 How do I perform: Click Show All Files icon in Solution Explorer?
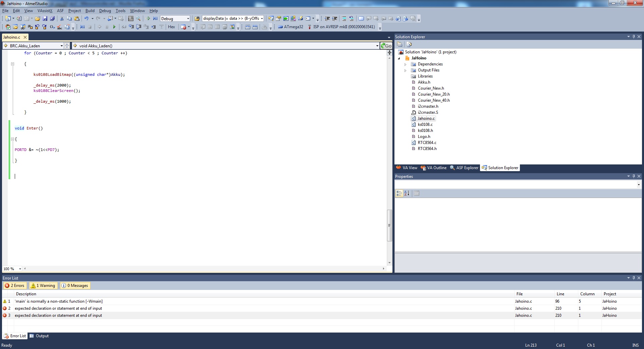[x=409, y=44]
